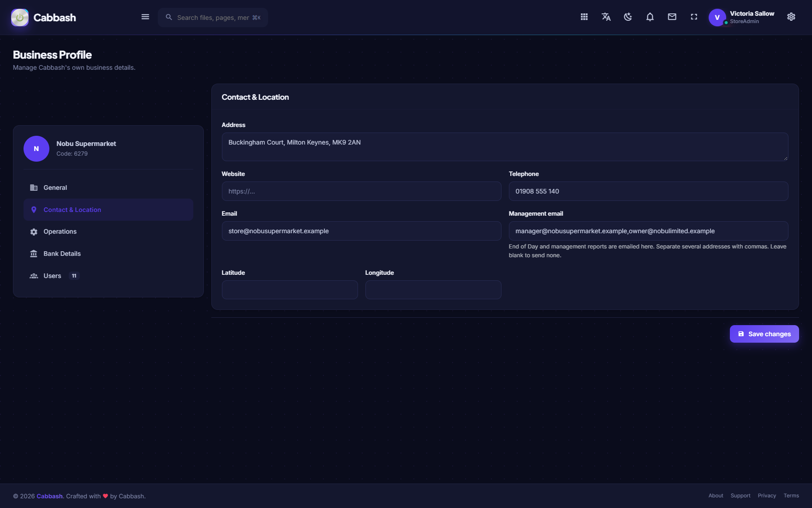
Task: Click the address textarea resize handle
Action: [785, 158]
